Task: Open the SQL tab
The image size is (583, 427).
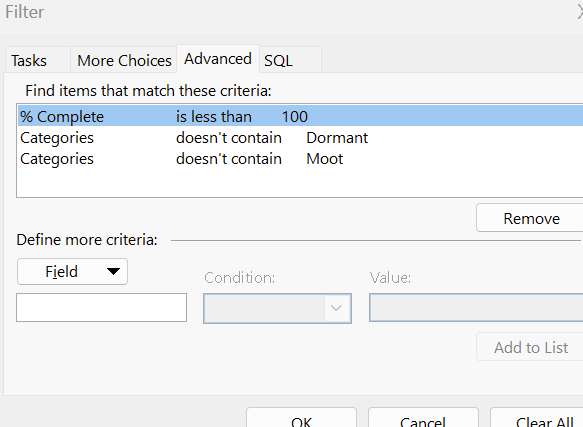Action: point(290,60)
